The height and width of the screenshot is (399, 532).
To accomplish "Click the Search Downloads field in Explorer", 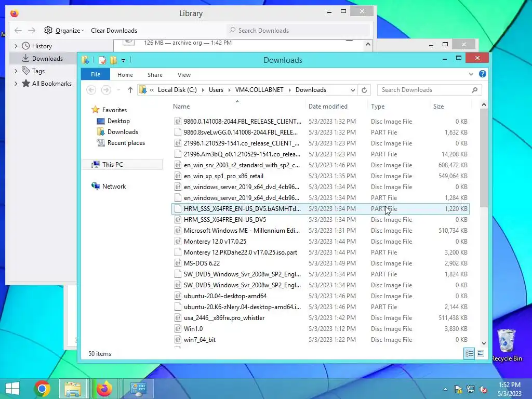I will coord(429,90).
